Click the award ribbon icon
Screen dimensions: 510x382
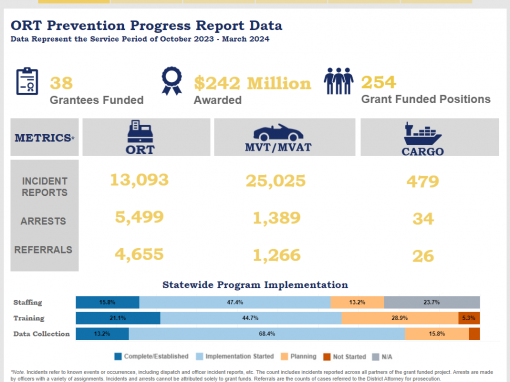pyautogui.click(x=172, y=81)
